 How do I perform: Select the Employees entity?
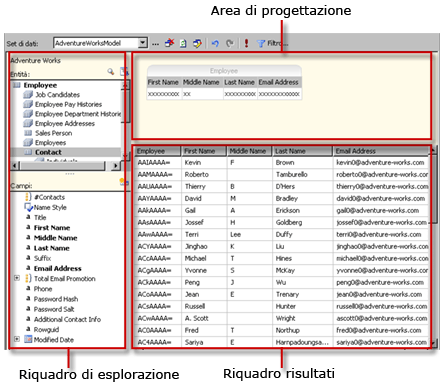[50, 143]
